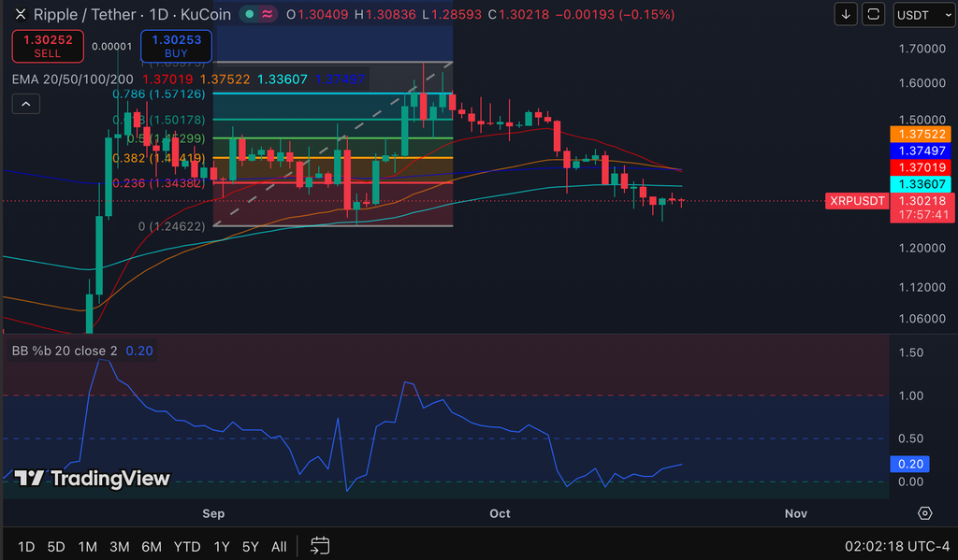This screenshot has height=560, width=958.
Task: Click the EMA 20 value 1.37019 in legend
Action: (x=167, y=79)
